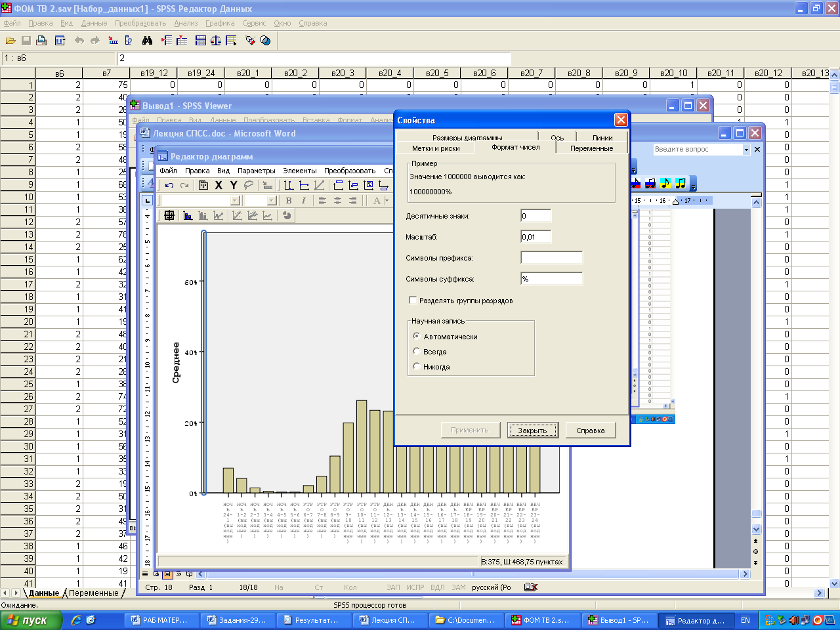The width and height of the screenshot is (840, 630).
Task: Select Y axis icon in Chart Editor
Action: pos(234,186)
